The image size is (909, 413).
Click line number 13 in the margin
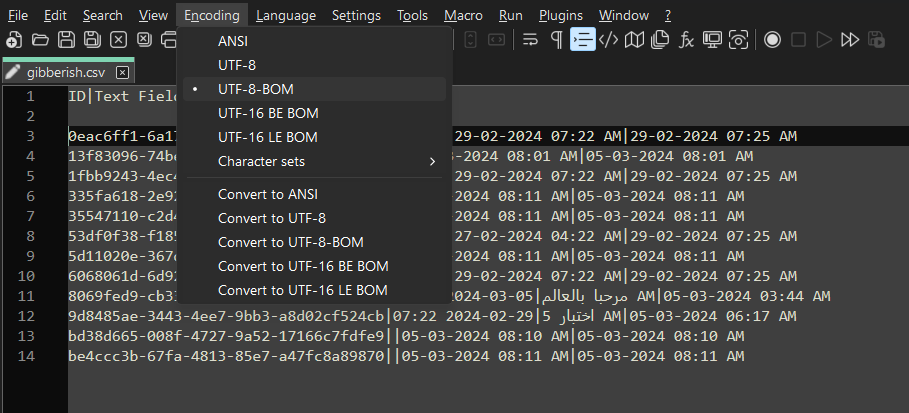[53, 336]
